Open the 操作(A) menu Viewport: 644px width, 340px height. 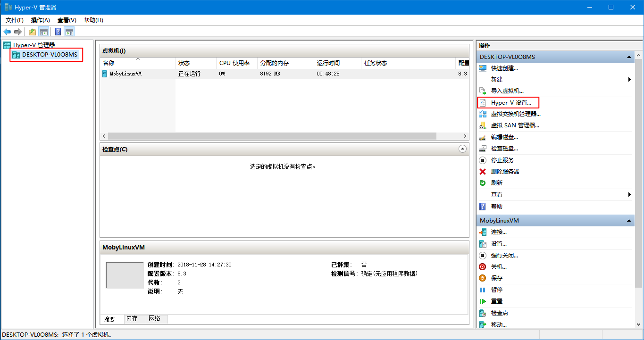coord(41,20)
